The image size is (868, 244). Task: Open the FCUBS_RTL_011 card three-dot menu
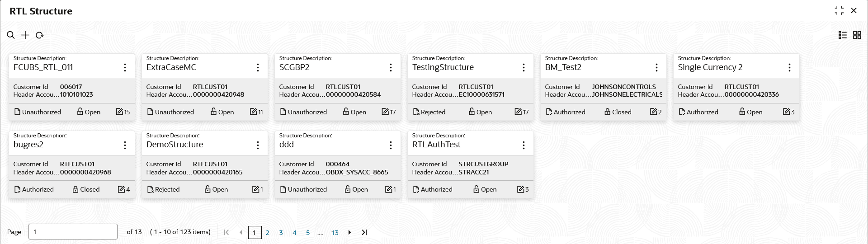[x=125, y=67]
